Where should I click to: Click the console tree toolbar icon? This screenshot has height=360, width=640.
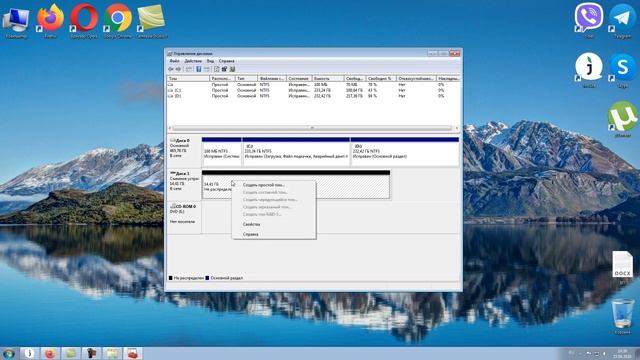[189, 69]
